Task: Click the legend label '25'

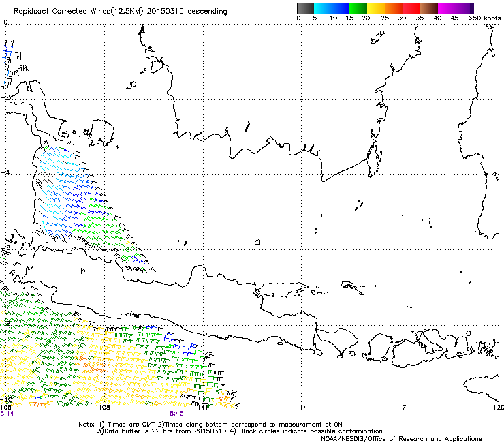Action: [385, 18]
